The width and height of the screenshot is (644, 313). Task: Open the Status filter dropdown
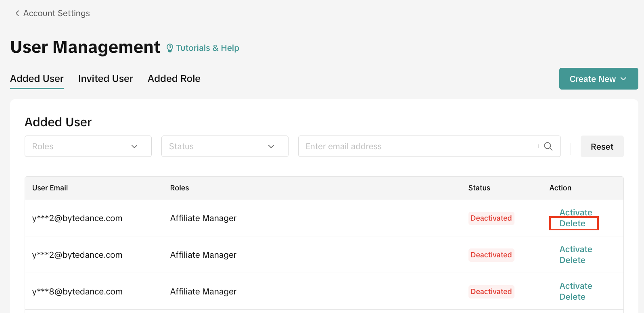pos(225,146)
